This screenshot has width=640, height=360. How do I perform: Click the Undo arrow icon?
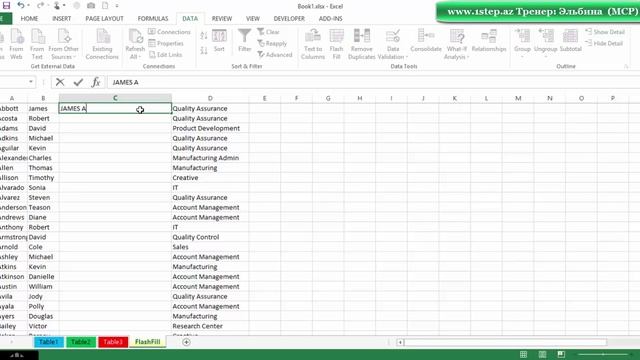pyautogui.click(x=20, y=6)
